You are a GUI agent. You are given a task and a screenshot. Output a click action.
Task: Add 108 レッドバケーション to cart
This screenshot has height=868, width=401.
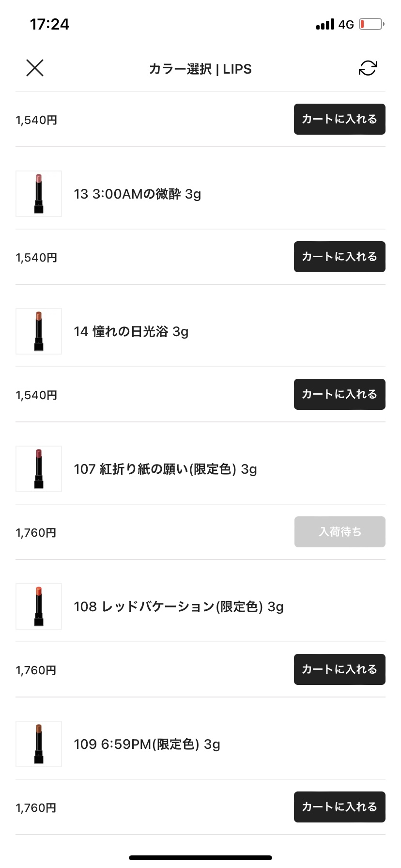coord(339,669)
